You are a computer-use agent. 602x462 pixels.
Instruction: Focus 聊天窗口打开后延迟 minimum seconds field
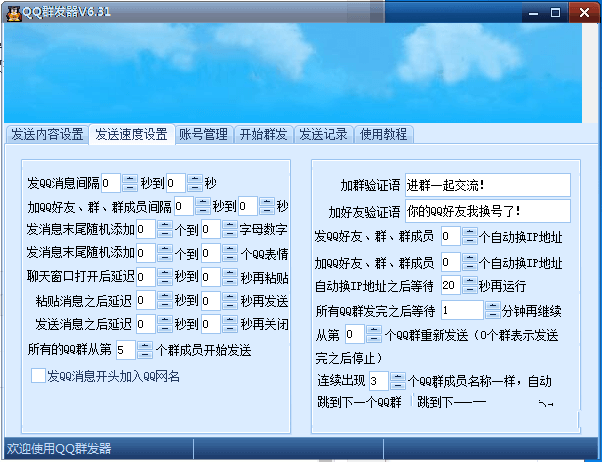pyautogui.click(x=146, y=277)
